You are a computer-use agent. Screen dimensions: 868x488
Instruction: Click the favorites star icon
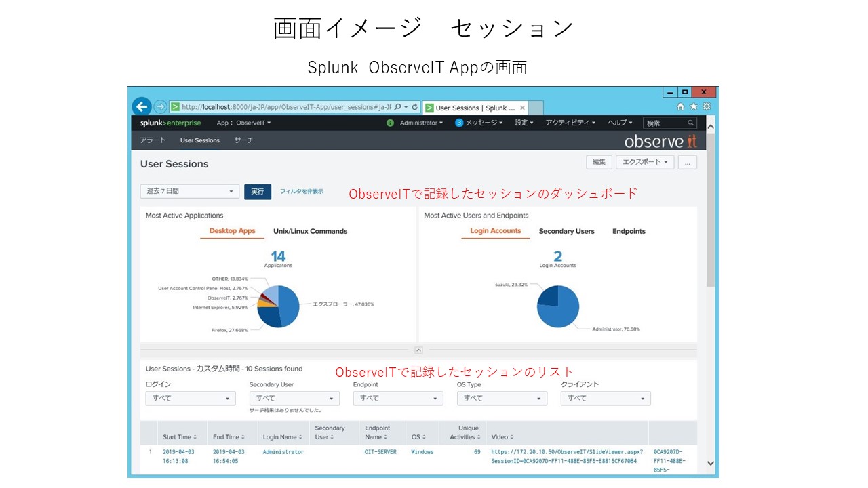click(693, 106)
